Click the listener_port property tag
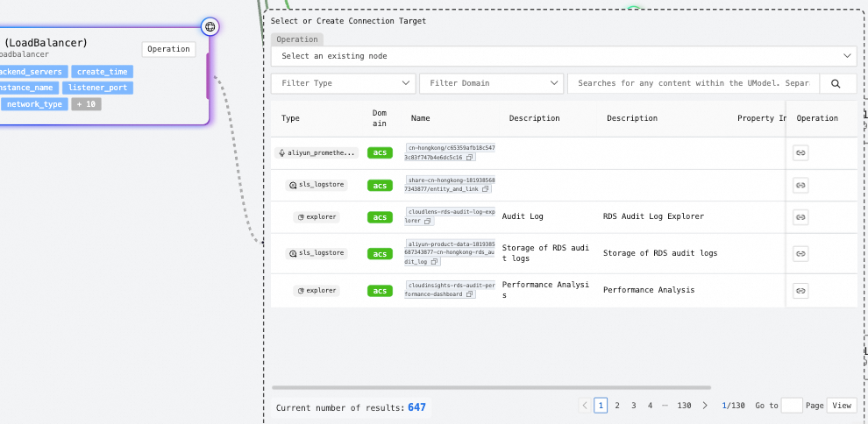 pos(97,88)
